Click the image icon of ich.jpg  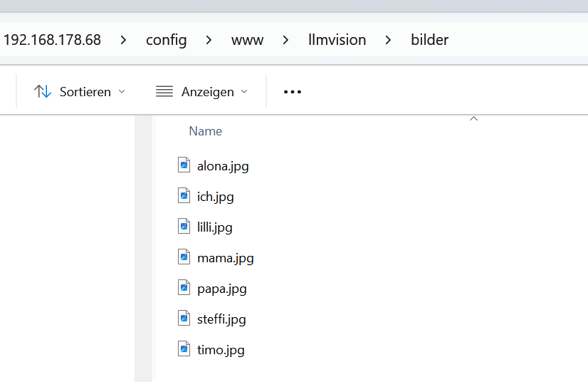point(184,196)
